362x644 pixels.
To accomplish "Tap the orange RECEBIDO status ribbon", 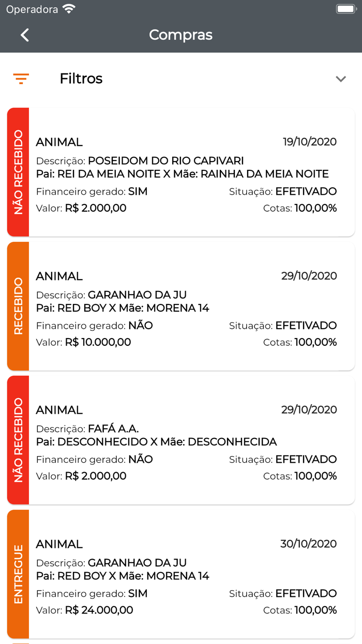I will 18,304.
